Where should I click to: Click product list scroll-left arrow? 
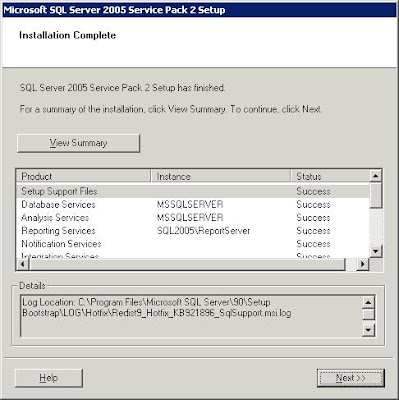(x=23, y=264)
